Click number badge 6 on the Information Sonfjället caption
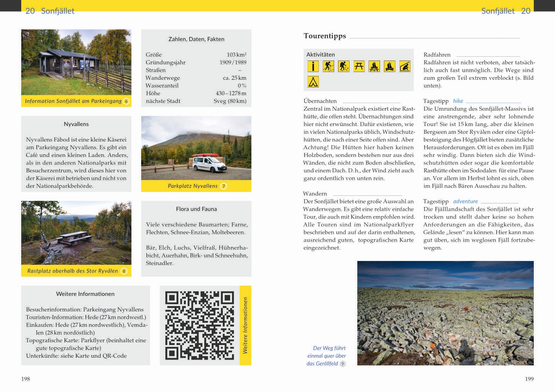 tap(126, 101)
